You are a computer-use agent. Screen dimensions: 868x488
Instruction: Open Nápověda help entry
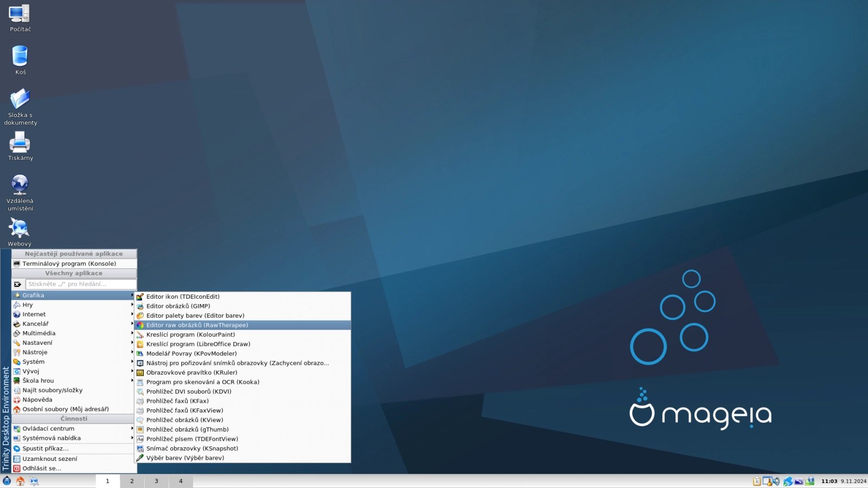click(x=73, y=400)
